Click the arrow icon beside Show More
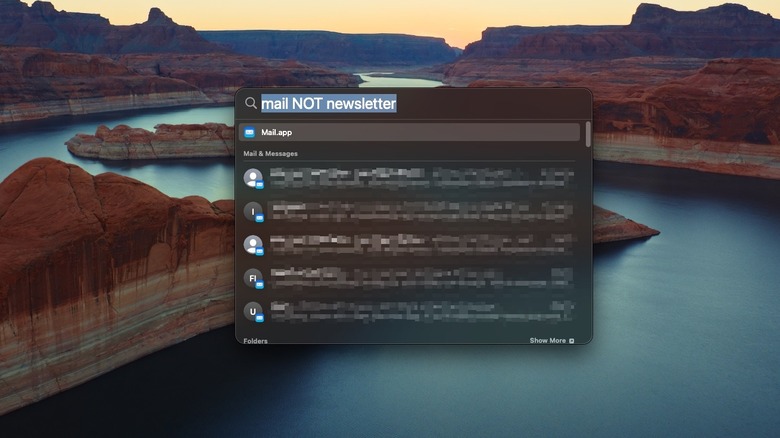Screen dimensions: 780x438 pyautogui.click(x=572, y=341)
